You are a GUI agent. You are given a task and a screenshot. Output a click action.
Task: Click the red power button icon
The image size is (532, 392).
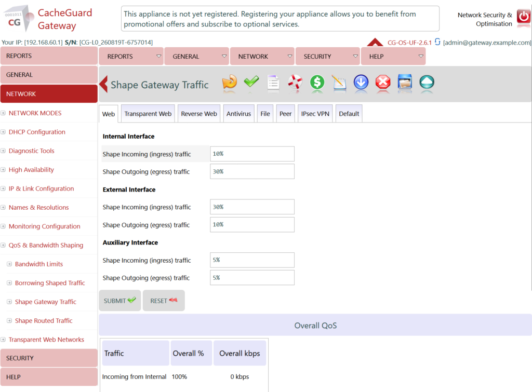click(x=524, y=16)
